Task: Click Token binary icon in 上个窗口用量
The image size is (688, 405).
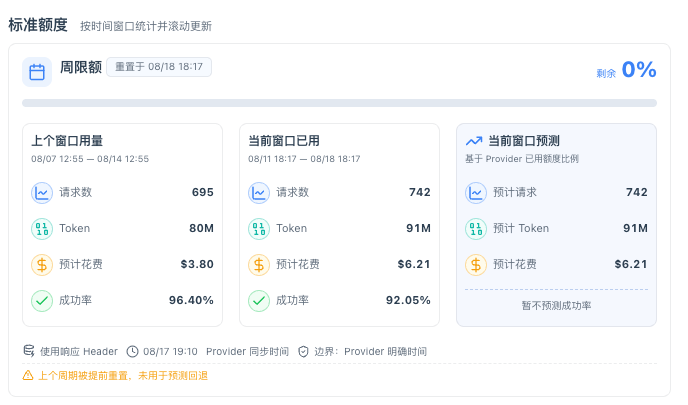Action: point(42,229)
